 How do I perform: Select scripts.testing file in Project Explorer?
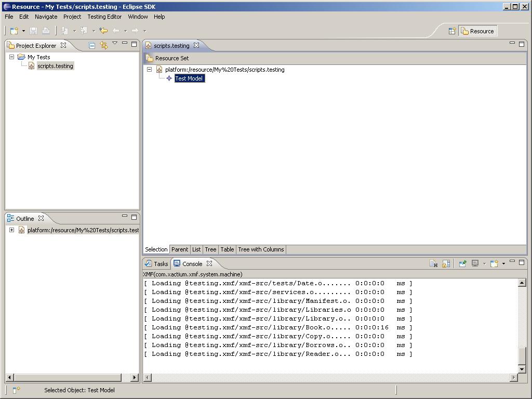point(55,66)
